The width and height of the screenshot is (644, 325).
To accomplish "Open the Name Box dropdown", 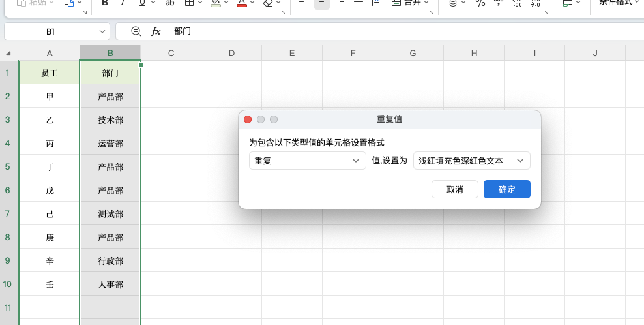I will coord(102,32).
